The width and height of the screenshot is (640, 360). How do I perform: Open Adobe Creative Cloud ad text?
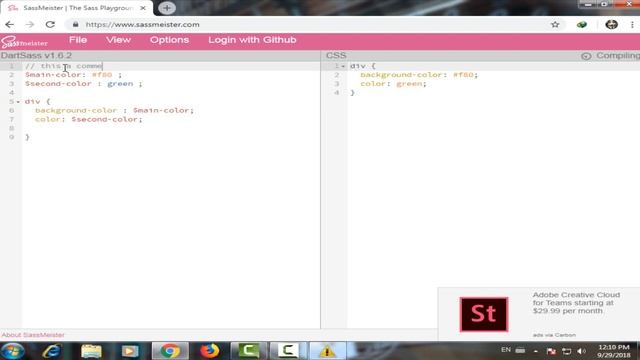coord(576,303)
